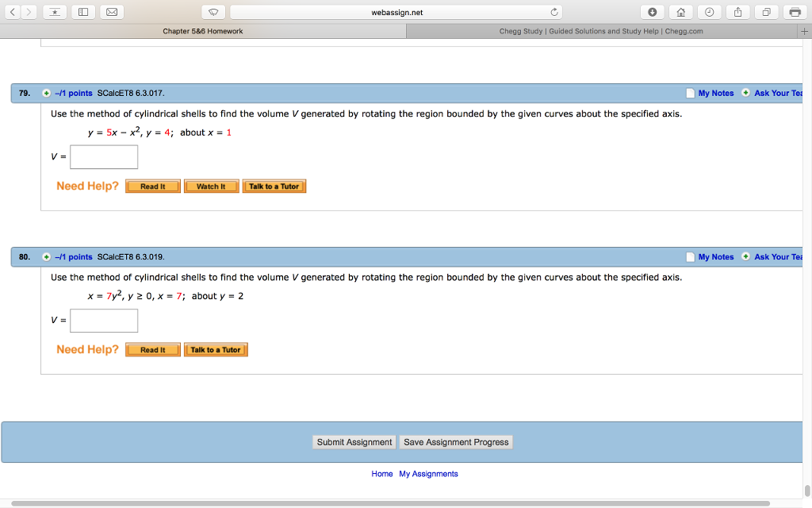Click the Mail icon in the toolbar
The image size is (812, 508).
click(x=111, y=12)
